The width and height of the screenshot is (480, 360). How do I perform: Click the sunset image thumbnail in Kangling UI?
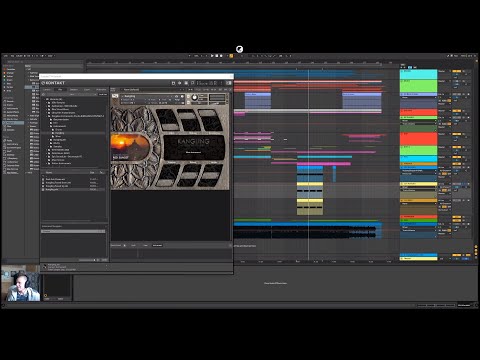[x=129, y=147]
